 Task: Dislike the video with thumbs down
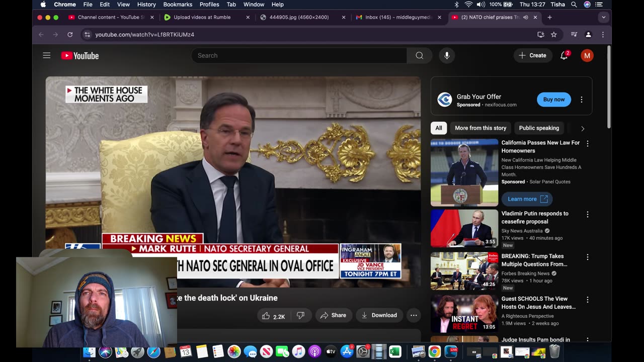tap(300, 315)
